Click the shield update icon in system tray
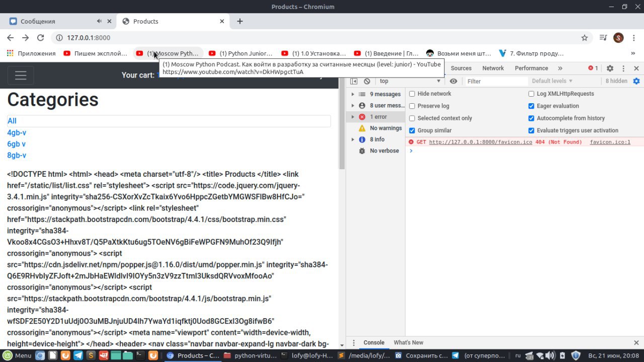644x362 pixels. [576, 355]
